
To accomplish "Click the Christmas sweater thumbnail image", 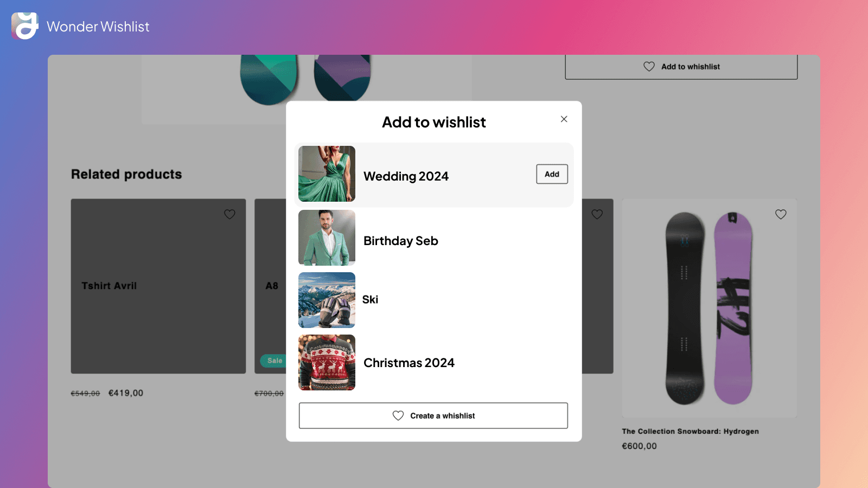I will point(327,362).
